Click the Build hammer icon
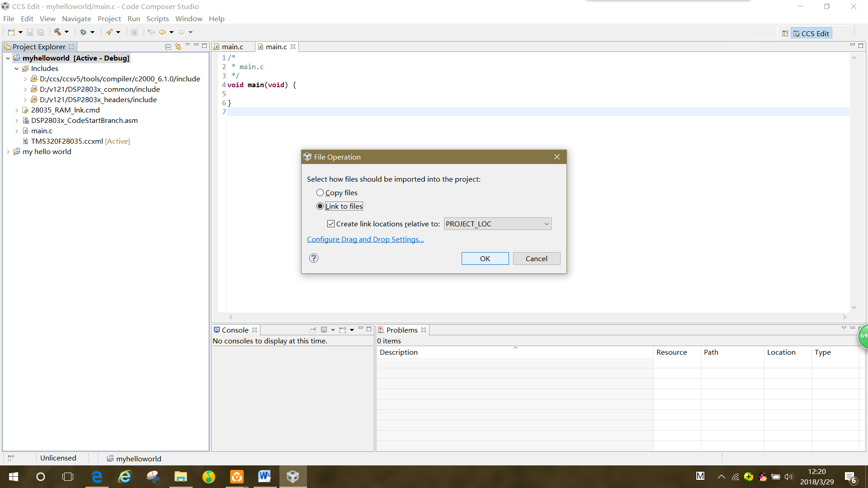The width and height of the screenshot is (868, 488). (x=57, y=32)
